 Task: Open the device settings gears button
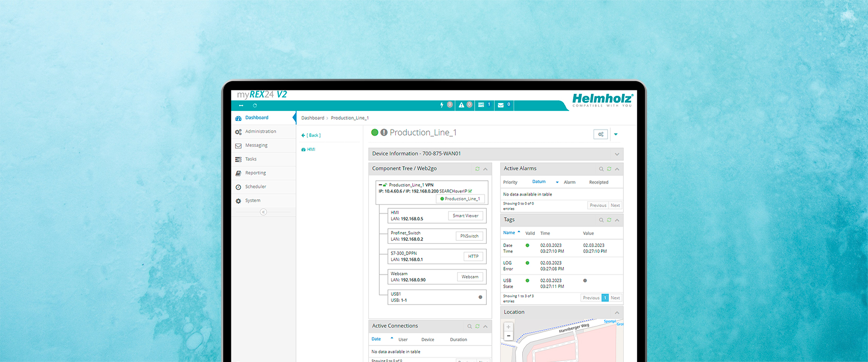point(601,134)
